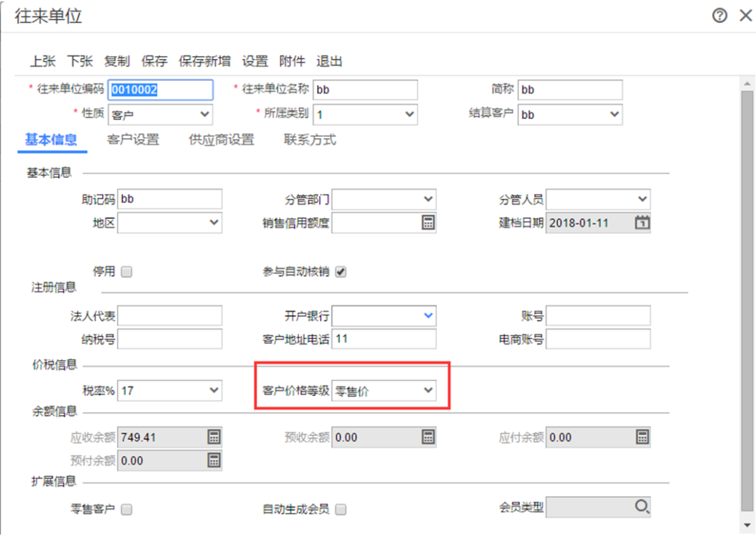The width and height of the screenshot is (756, 536).
Task: Close the 往来单位 dialog
Action: 745,16
